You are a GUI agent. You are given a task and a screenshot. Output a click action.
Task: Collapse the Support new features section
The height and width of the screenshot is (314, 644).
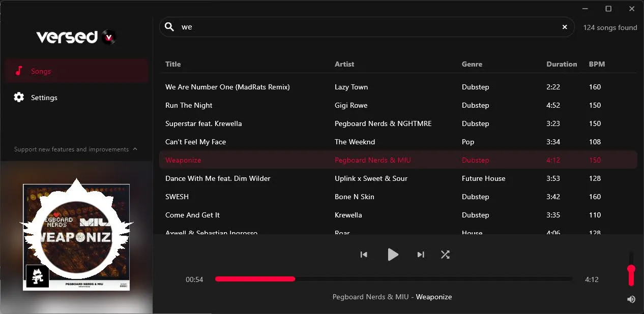(x=135, y=149)
